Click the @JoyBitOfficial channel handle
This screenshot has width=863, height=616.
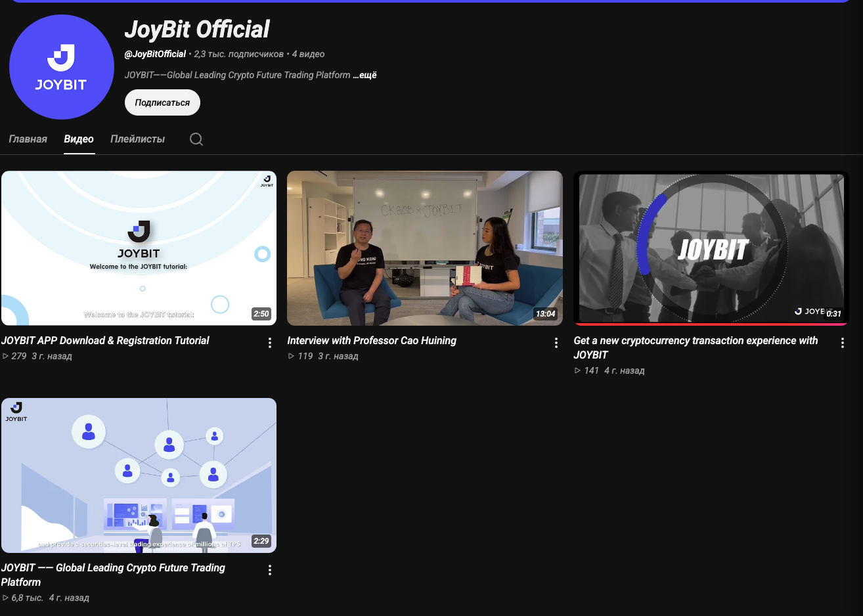pyautogui.click(x=155, y=54)
